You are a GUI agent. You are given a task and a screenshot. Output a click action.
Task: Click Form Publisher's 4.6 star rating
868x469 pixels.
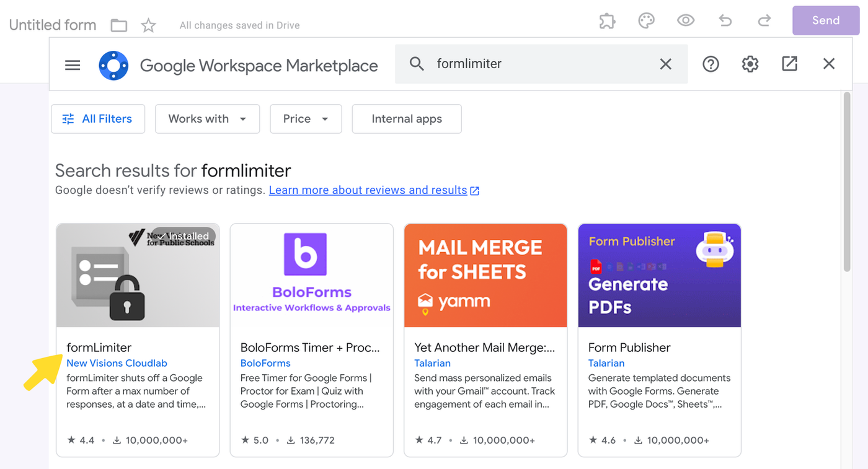pyautogui.click(x=603, y=441)
